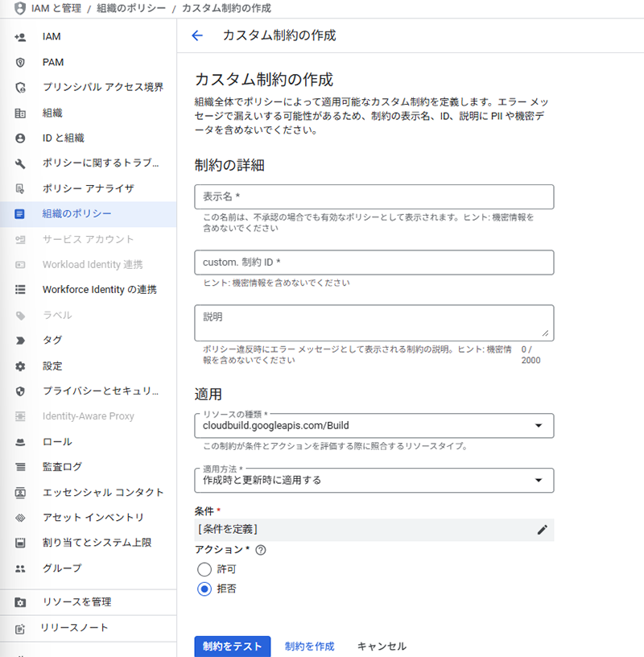The image size is (644, 657).
Task: Click the 表示名 input field
Action: tap(374, 197)
